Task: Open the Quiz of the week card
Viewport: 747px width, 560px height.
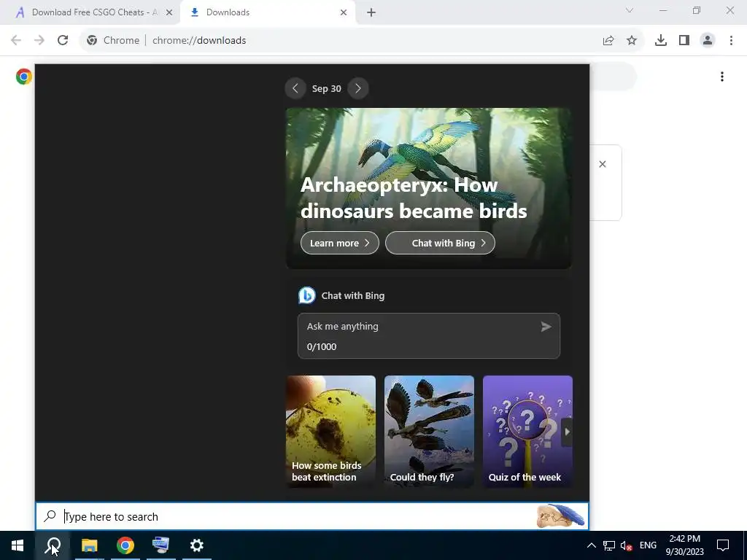Action: [x=527, y=432]
